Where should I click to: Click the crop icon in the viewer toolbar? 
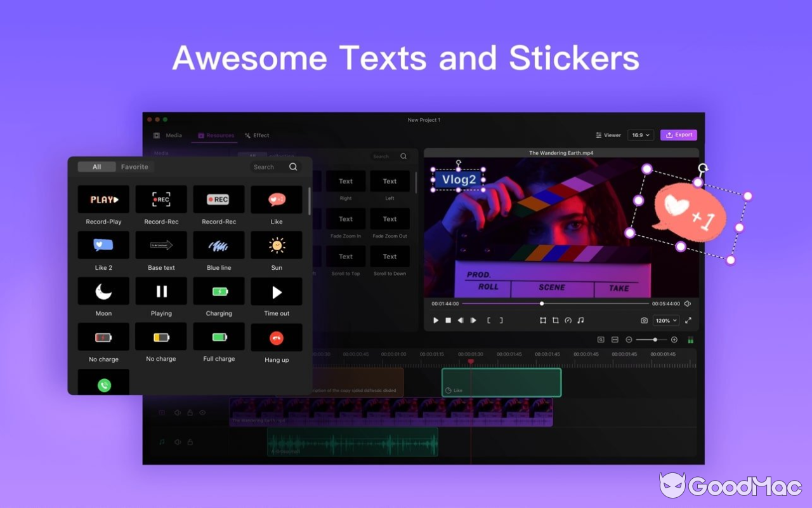pyautogui.click(x=554, y=320)
